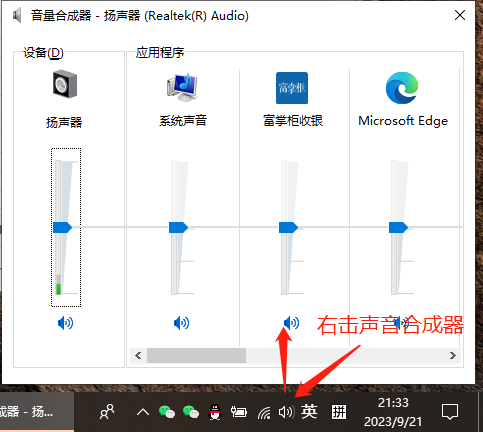The image size is (483, 432).
Task: Click the 富掌柜收银 application icon
Action: tap(292, 88)
